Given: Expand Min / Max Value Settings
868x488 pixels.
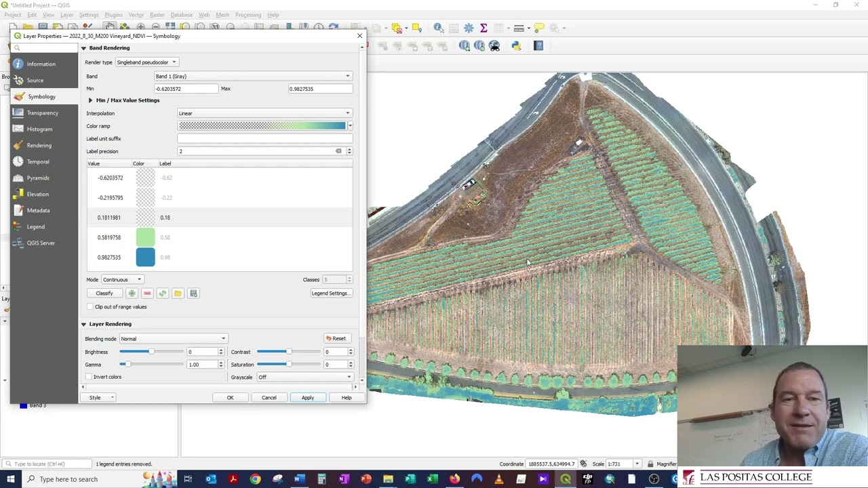Looking at the screenshot, I should click(x=90, y=100).
